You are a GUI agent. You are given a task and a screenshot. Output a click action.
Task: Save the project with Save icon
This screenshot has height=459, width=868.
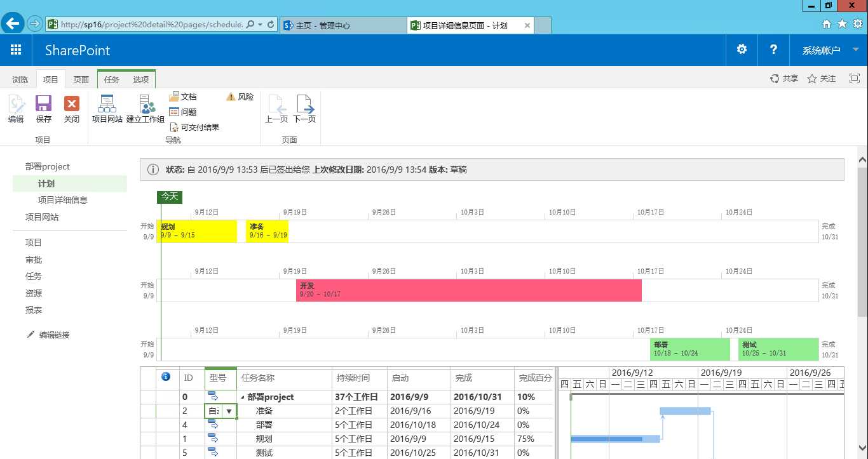[x=44, y=109]
